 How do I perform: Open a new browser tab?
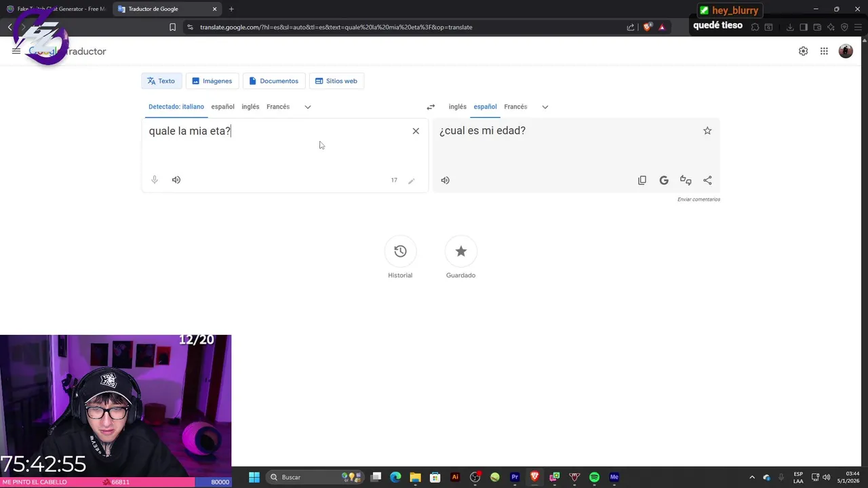click(x=231, y=9)
